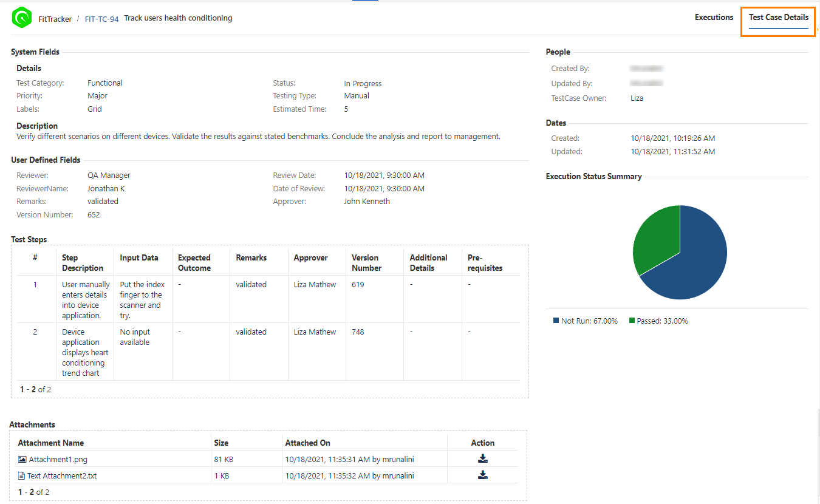Viewport: 820px width, 504px height.
Task: Select the Test Case Details tab
Action: (777, 17)
